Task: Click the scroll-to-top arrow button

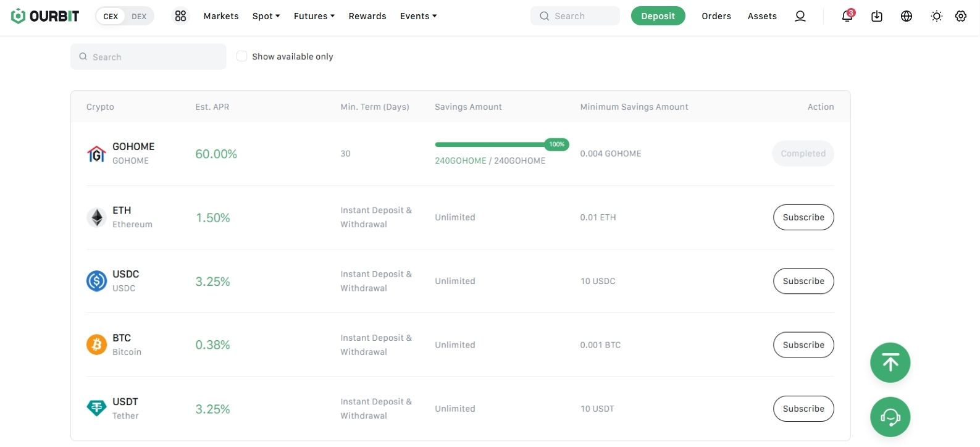Action: tap(890, 362)
